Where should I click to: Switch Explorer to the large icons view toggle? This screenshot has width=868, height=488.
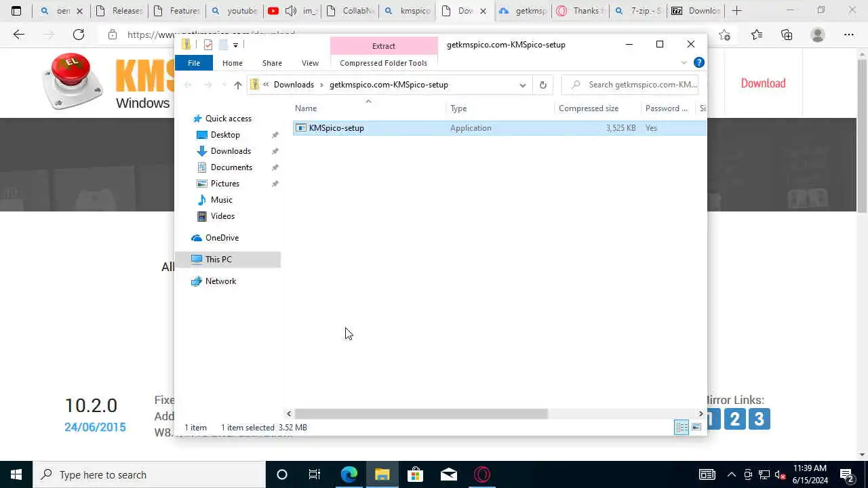(x=696, y=428)
